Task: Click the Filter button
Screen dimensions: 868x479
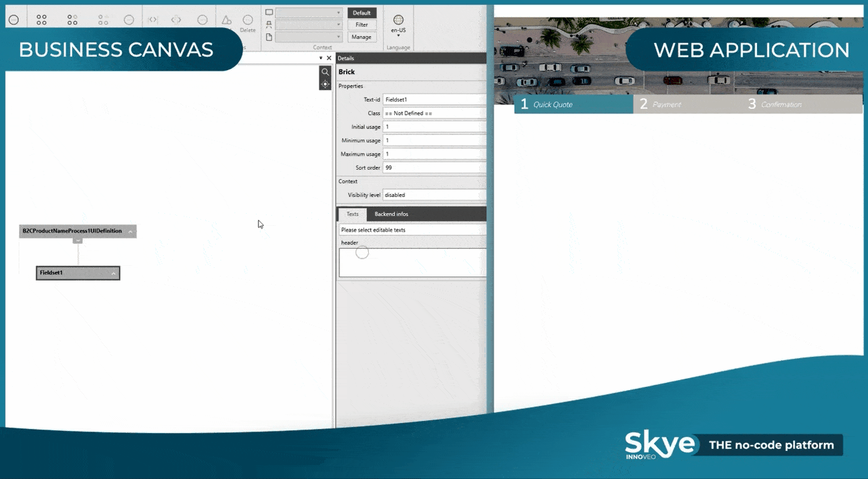Action: 361,25
